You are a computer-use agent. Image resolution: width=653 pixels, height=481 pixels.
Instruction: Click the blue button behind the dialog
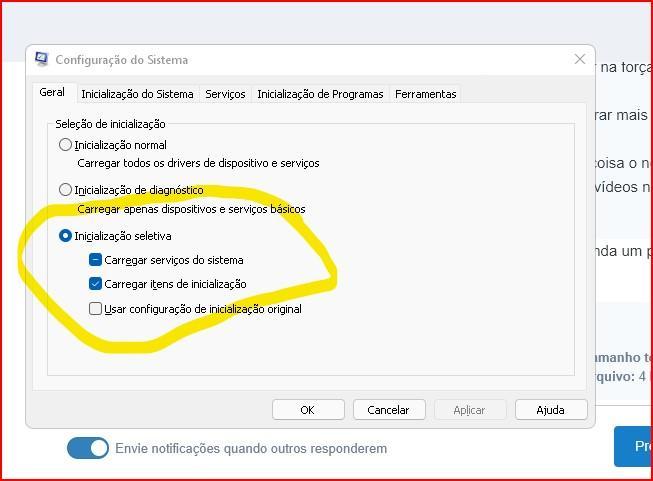[x=633, y=446]
